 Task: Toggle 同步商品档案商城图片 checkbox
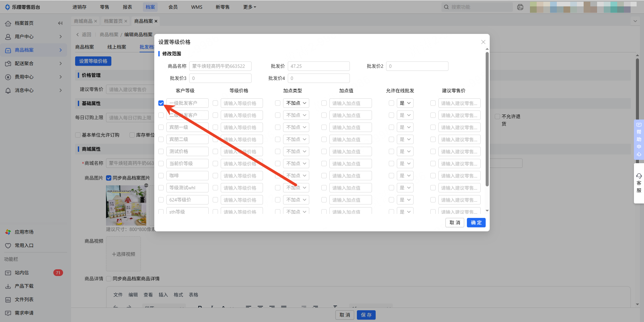coord(109,178)
